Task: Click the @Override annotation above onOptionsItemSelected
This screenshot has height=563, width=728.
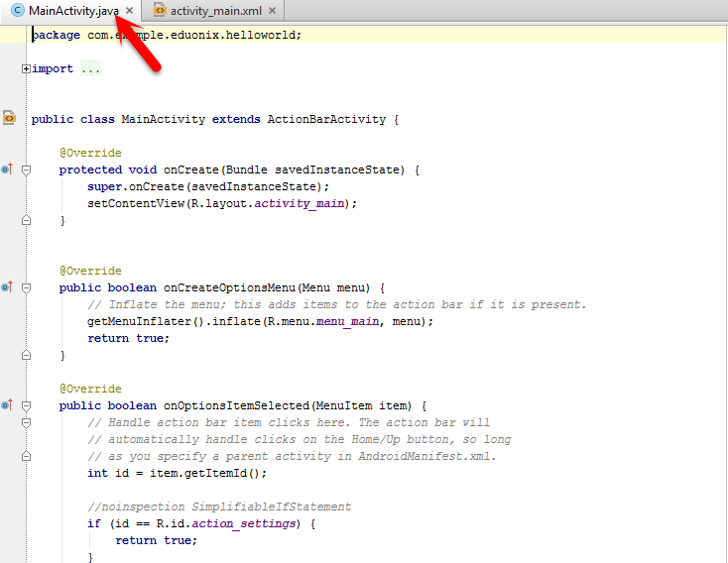Action: coord(90,389)
